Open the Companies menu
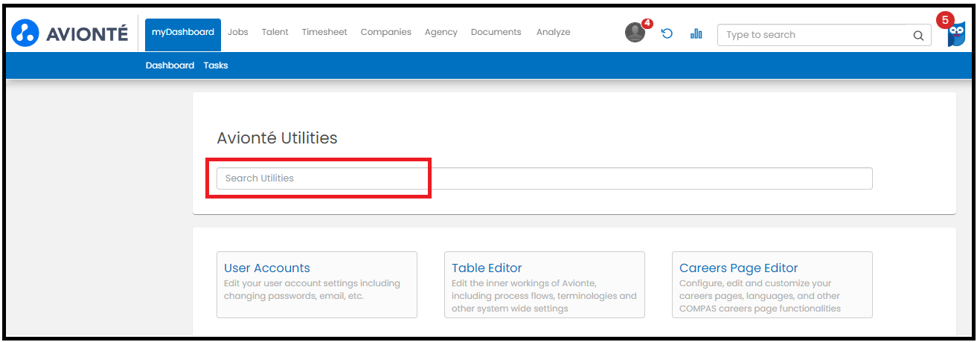 point(386,32)
